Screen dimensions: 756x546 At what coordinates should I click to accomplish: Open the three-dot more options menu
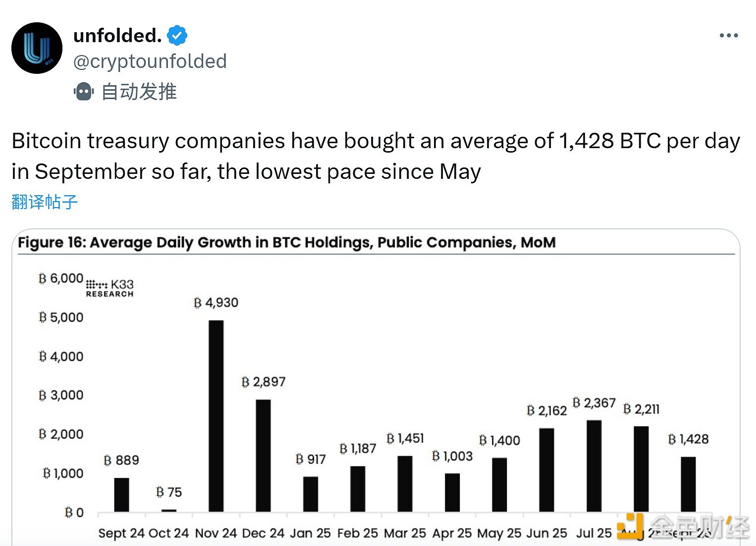click(x=728, y=36)
